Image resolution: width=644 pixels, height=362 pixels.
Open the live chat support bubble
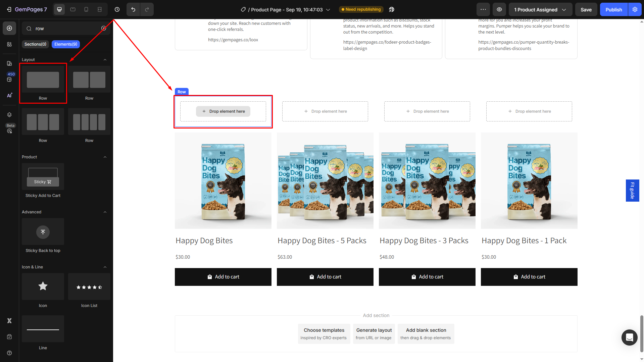click(629, 337)
